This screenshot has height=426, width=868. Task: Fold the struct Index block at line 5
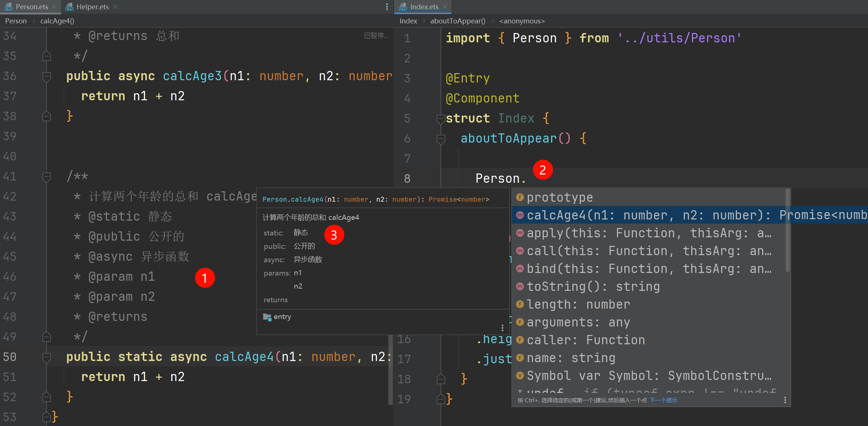pyautogui.click(x=441, y=119)
